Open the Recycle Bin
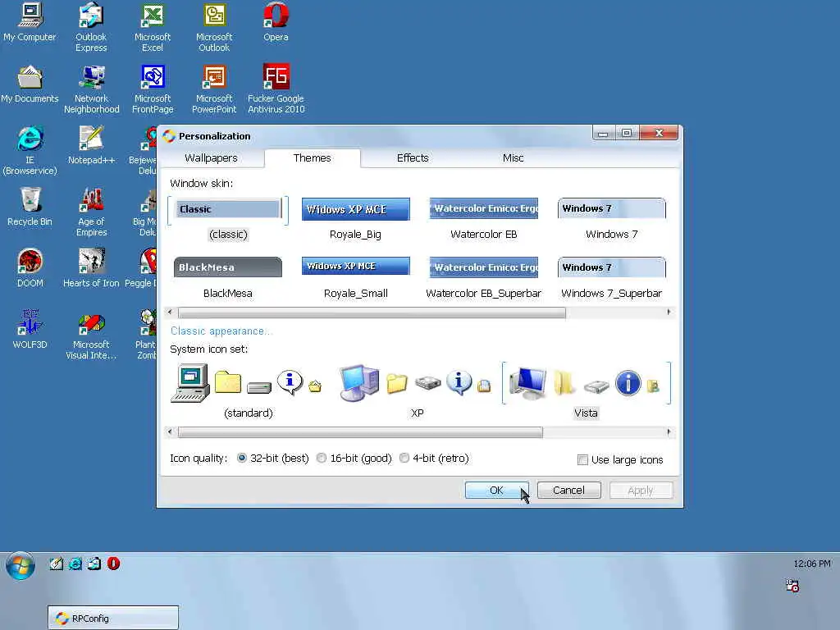 (x=30, y=207)
